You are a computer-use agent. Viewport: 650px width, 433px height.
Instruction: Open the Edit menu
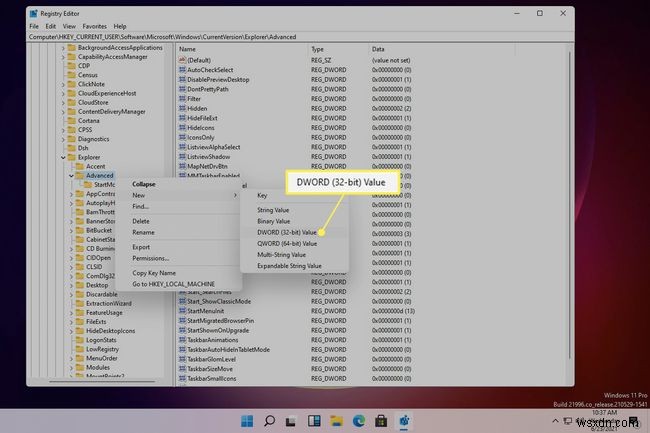51,26
